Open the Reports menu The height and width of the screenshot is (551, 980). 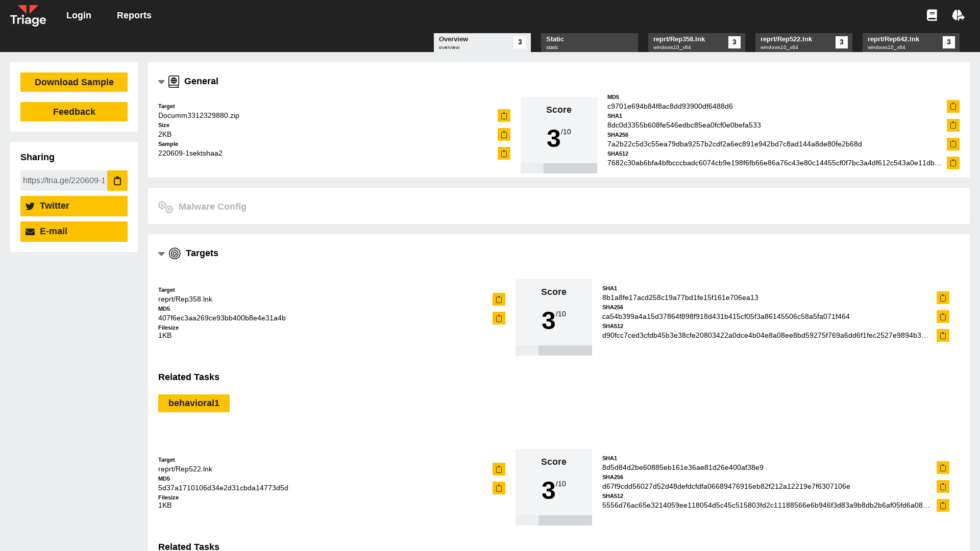click(134, 15)
